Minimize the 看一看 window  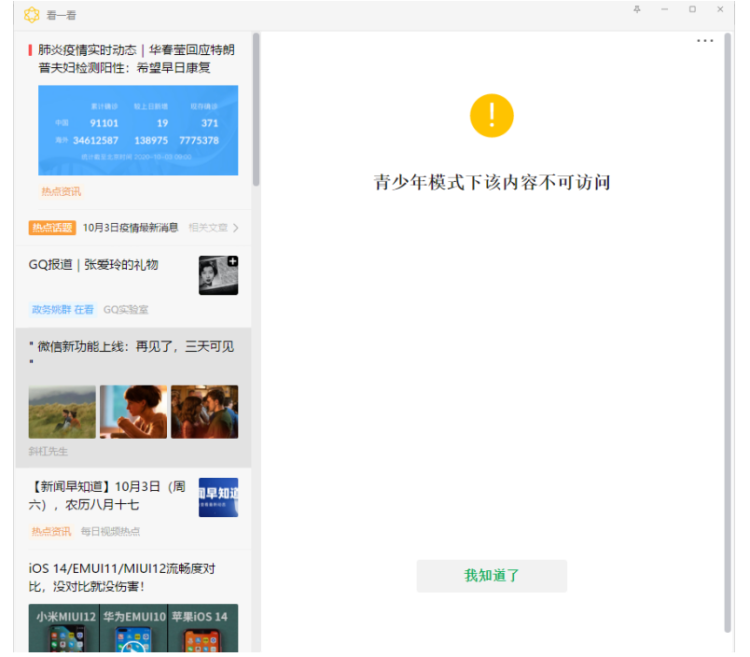tap(664, 9)
